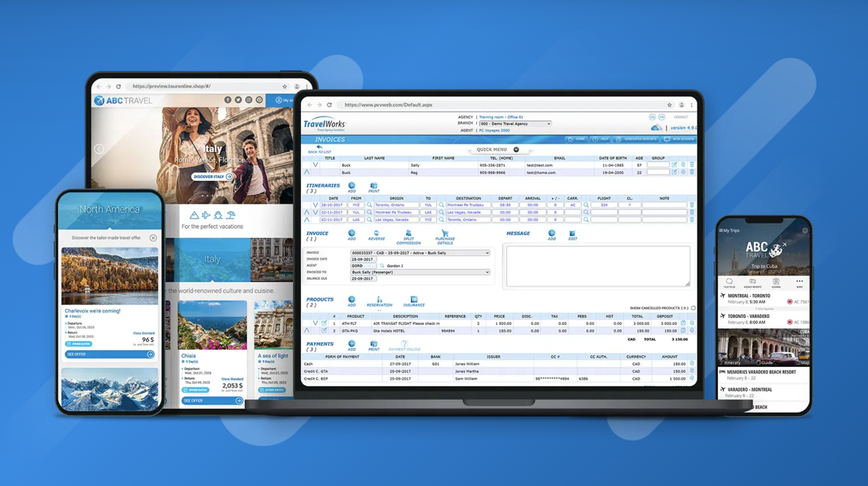The image size is (868, 486).
Task: Delete the 26-10-2017 itinerary row
Action: pos(692,205)
